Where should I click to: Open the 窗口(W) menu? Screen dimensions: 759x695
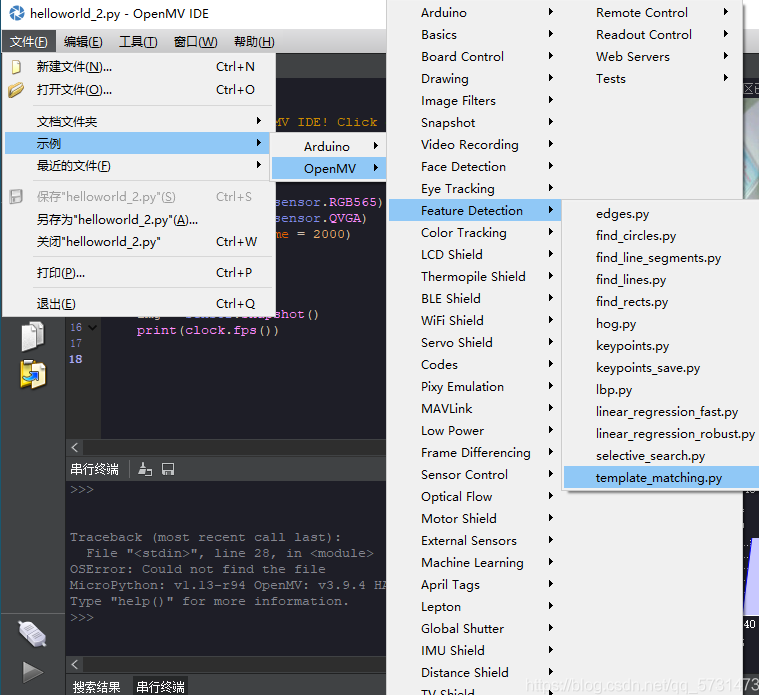coord(196,42)
